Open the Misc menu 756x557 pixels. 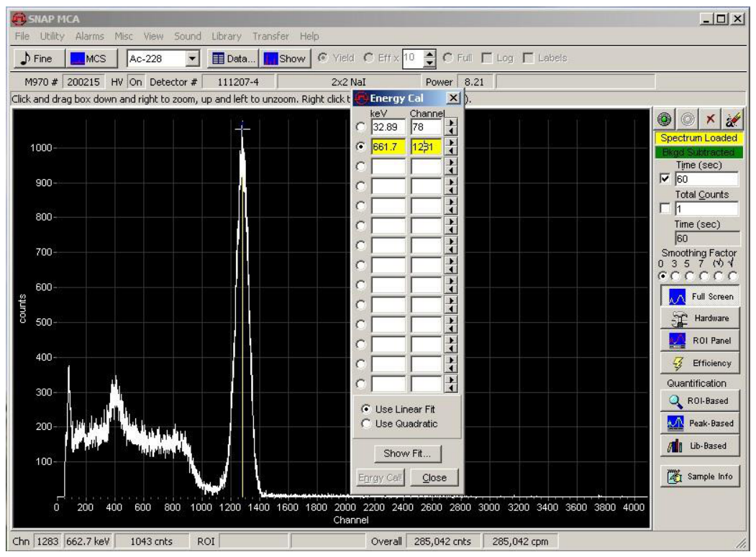(124, 36)
